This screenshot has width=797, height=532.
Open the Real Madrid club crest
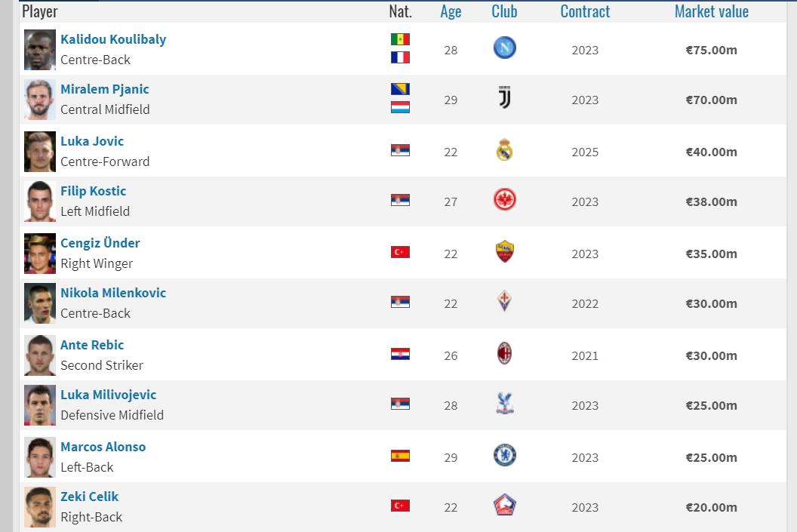[x=504, y=151]
